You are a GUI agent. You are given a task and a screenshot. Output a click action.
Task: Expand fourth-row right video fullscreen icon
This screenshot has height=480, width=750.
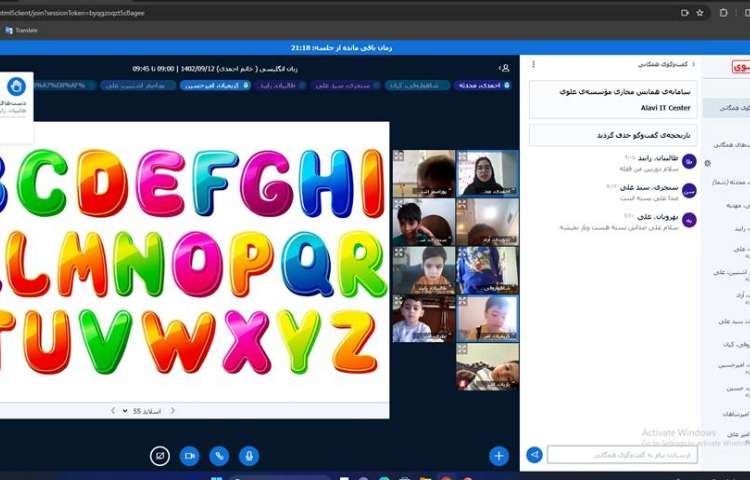tap(462, 301)
